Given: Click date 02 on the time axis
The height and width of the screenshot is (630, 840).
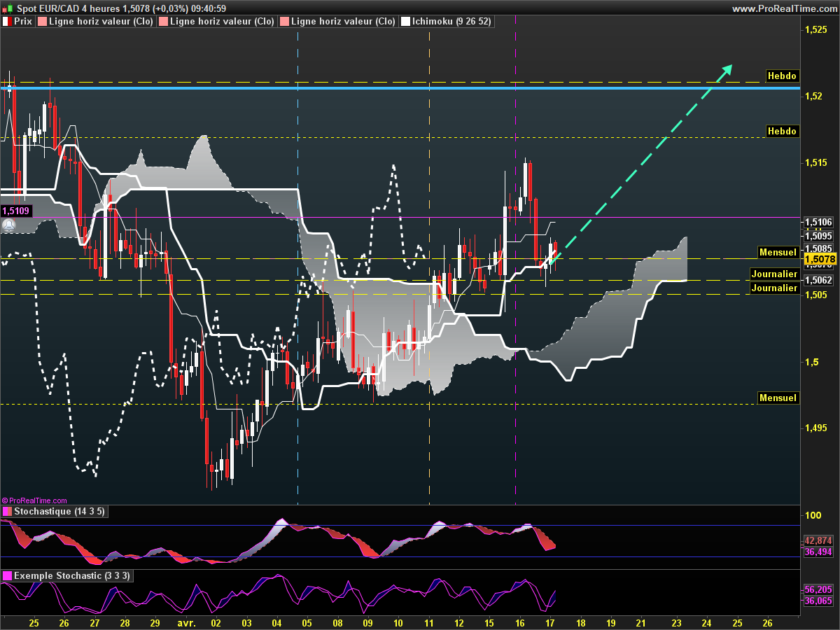Looking at the screenshot, I should pos(216,622).
